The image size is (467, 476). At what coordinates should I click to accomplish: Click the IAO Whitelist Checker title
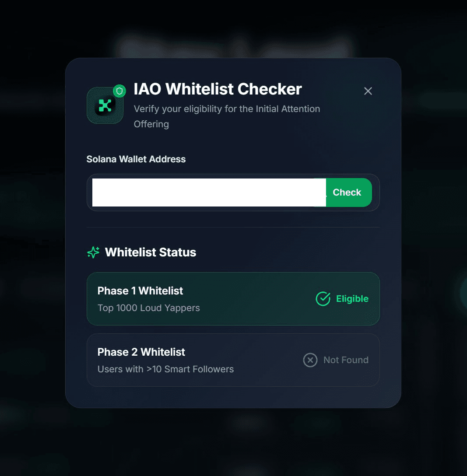pos(218,89)
